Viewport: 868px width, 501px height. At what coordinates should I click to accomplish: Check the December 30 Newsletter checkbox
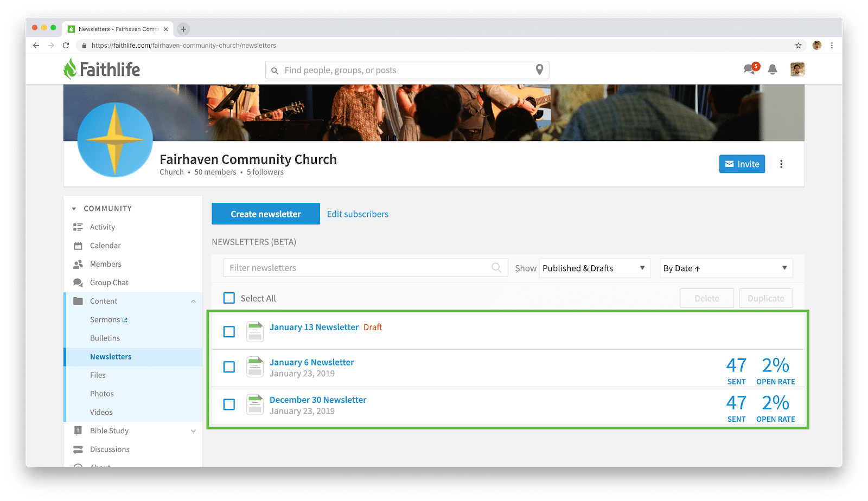229,404
